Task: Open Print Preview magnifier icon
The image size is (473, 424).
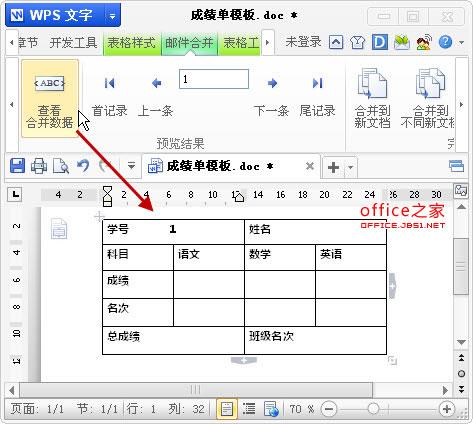Action: tap(61, 166)
